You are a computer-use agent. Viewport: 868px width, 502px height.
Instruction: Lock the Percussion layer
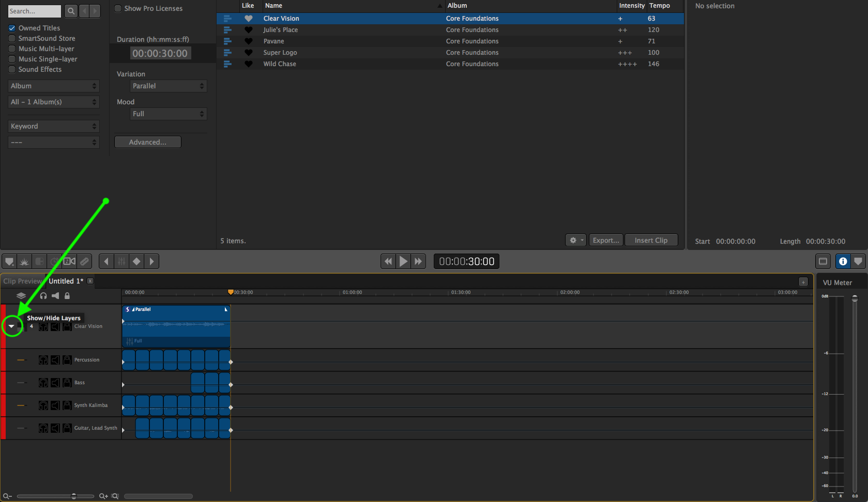point(67,360)
